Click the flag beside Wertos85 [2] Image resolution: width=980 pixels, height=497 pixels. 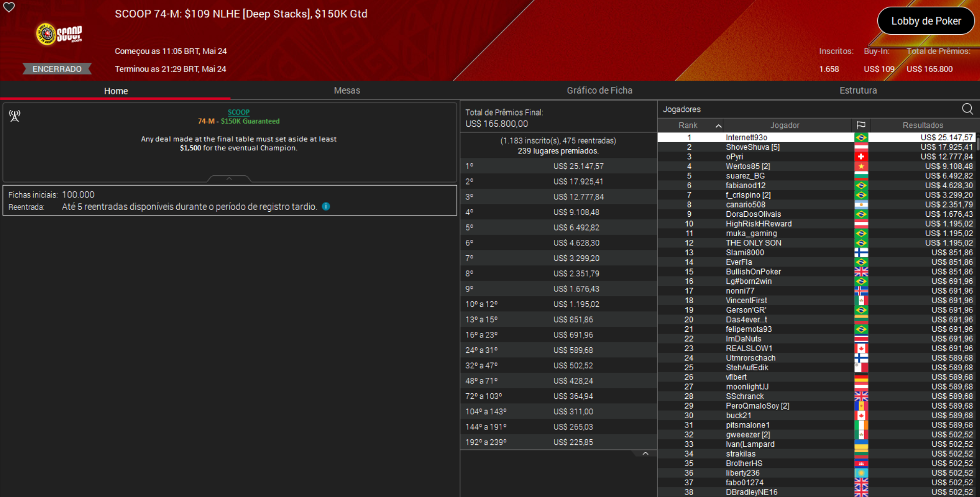click(x=861, y=166)
